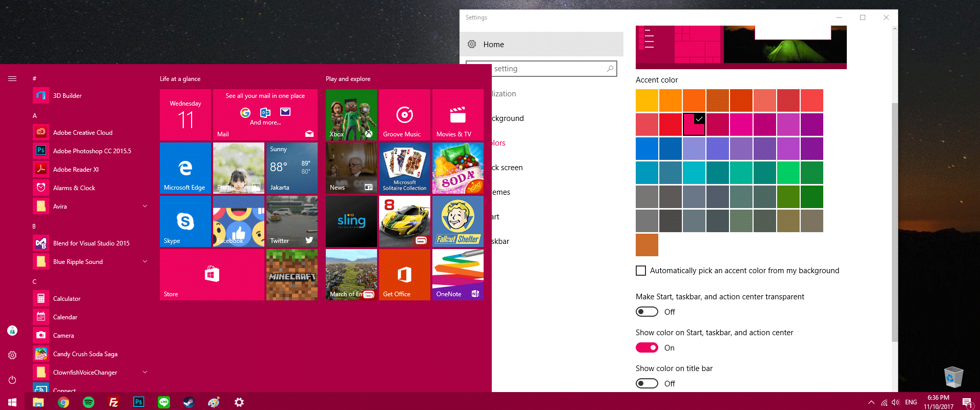Expand the ClownfishVoiceChanger folder
The width and height of the screenshot is (980, 410).
click(145, 372)
